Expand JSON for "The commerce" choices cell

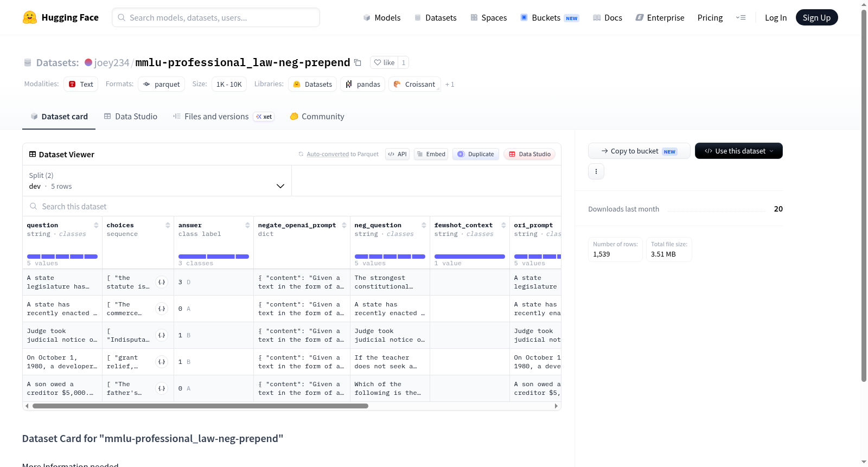coord(162,309)
